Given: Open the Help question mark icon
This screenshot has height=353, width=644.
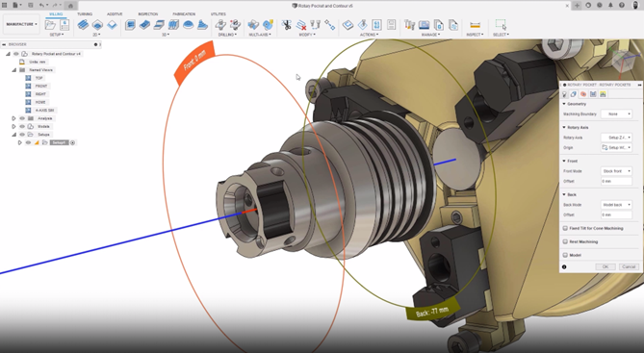Looking at the screenshot, I should point(622,6).
